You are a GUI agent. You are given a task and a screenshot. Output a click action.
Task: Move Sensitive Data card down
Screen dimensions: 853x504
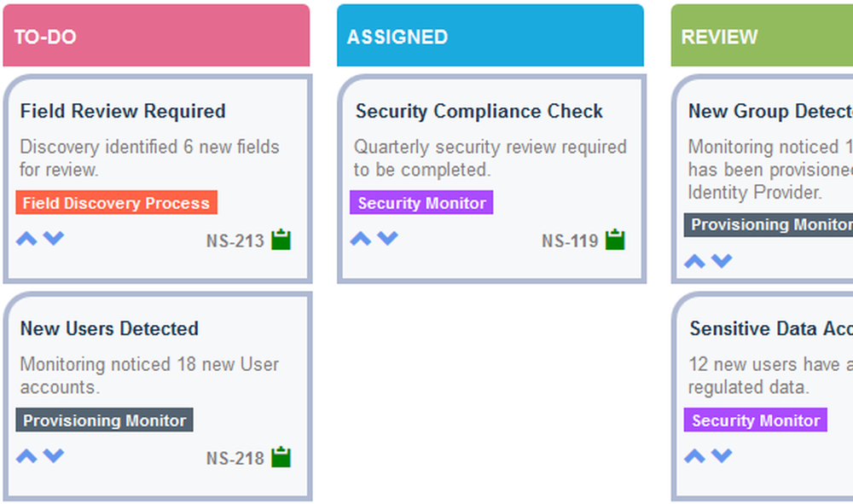click(x=722, y=455)
